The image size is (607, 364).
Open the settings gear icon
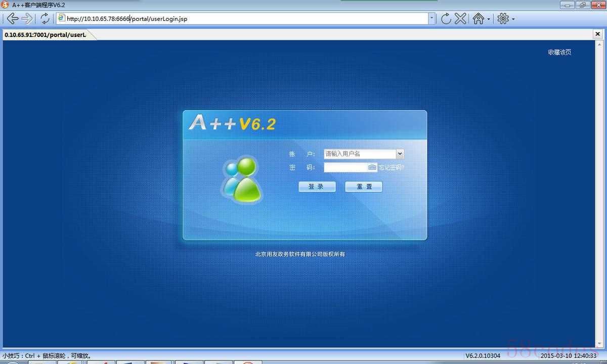503,19
